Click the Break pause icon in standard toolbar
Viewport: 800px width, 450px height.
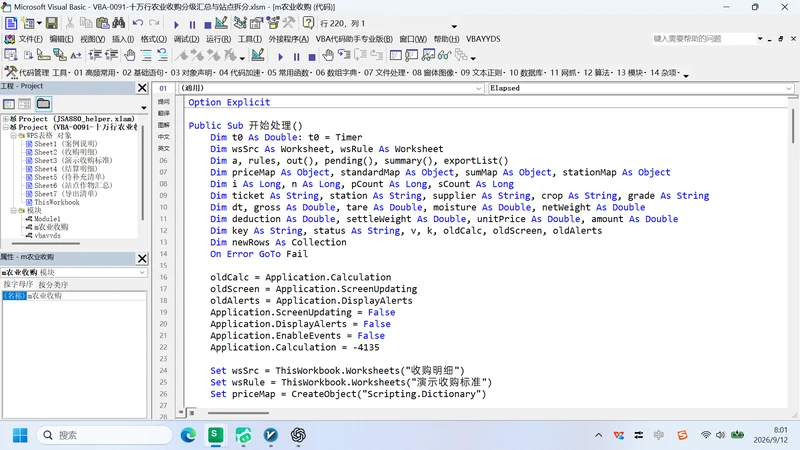pyautogui.click(x=192, y=24)
